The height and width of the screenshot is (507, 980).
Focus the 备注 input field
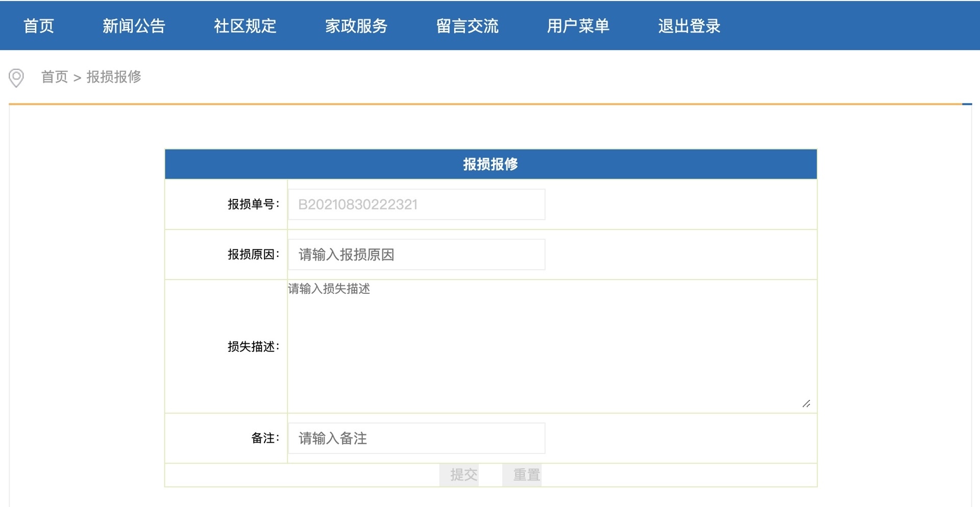pos(416,438)
